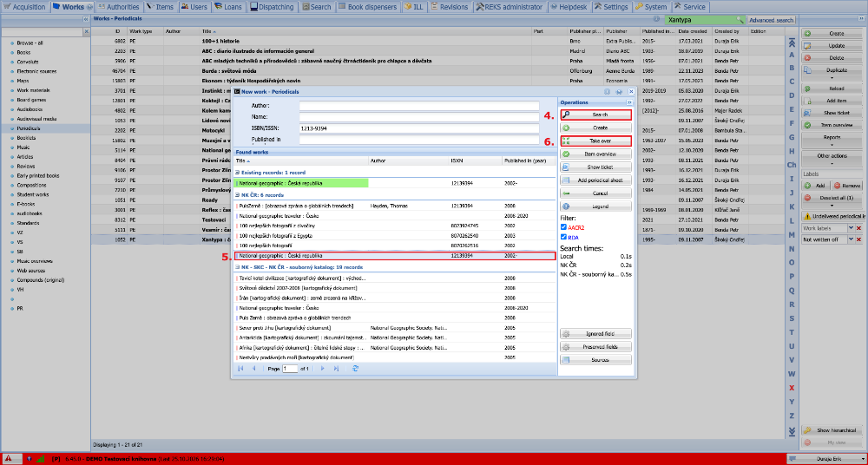Click the last-page icon in the dialog pager
The width and height of the screenshot is (868, 465).
(x=336, y=368)
